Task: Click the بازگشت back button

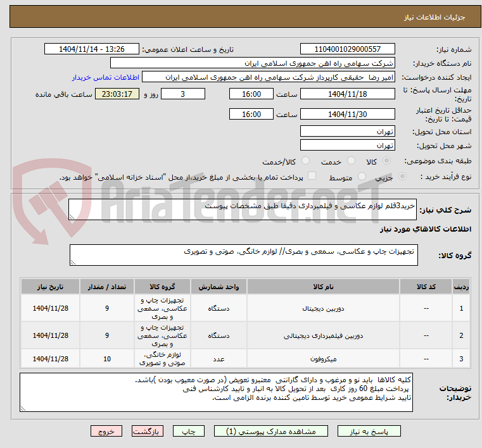Action: (x=147, y=432)
